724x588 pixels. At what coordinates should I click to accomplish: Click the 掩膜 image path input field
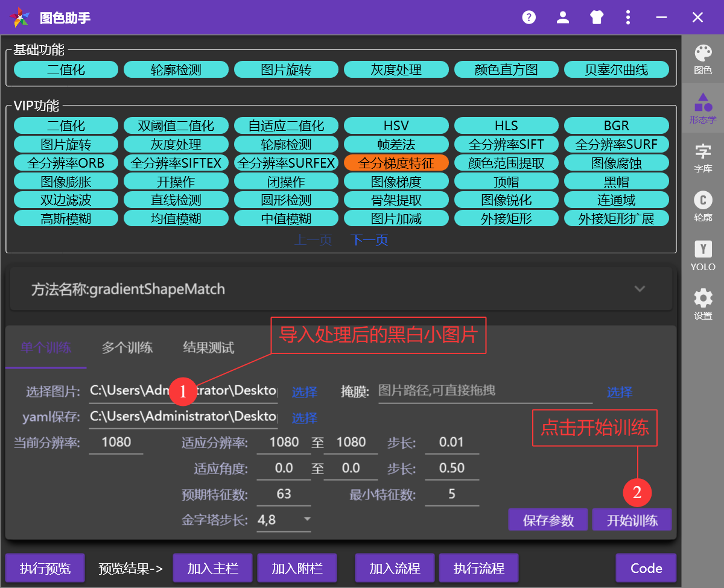point(484,391)
